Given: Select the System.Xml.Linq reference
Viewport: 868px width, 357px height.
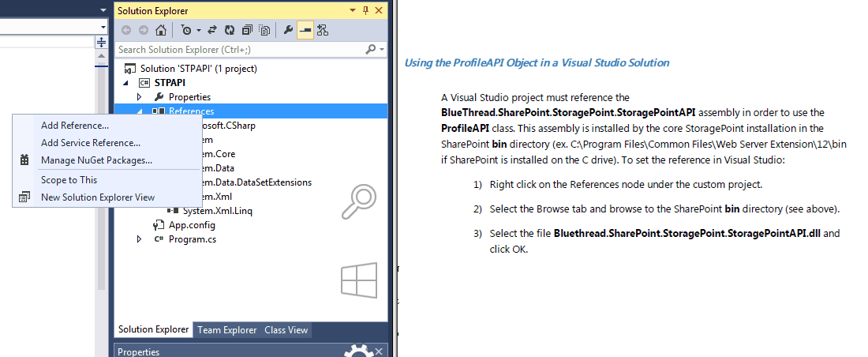Looking at the screenshot, I should 218,211.
